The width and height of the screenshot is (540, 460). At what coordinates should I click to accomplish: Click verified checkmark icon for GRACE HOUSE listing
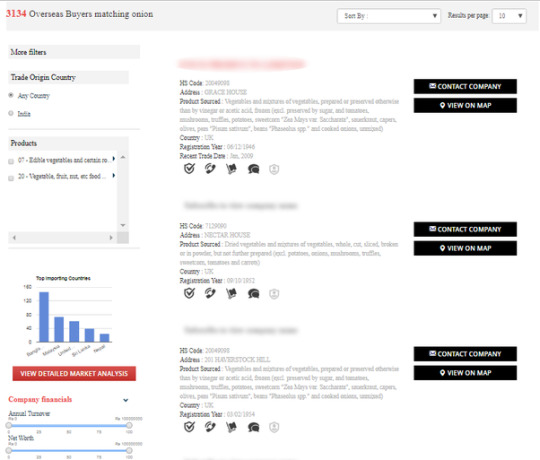point(189,169)
